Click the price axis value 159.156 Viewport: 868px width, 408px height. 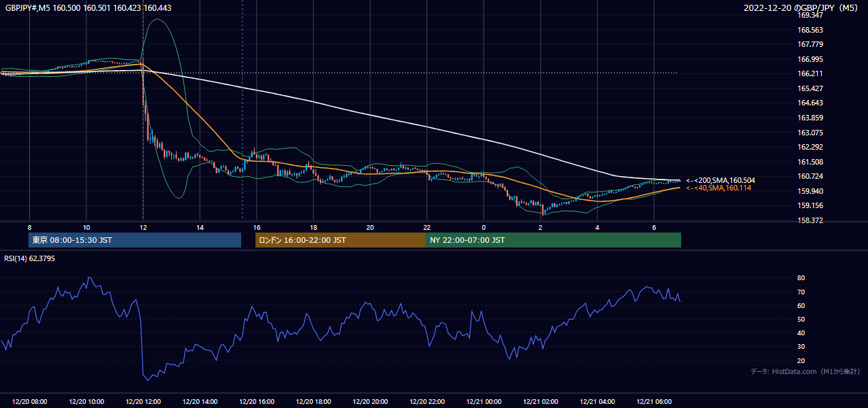coord(810,206)
